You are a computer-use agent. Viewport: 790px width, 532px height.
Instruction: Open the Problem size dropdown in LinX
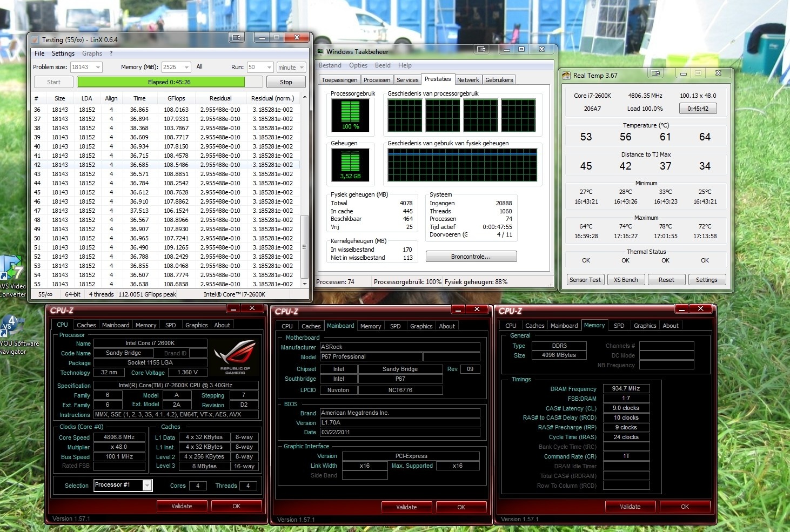[x=98, y=67]
